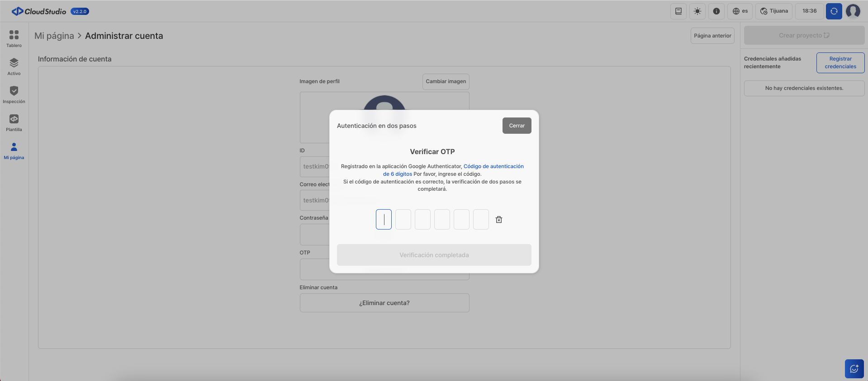
Task: Toggle light/dark theme sun icon
Action: pyautogui.click(x=697, y=11)
